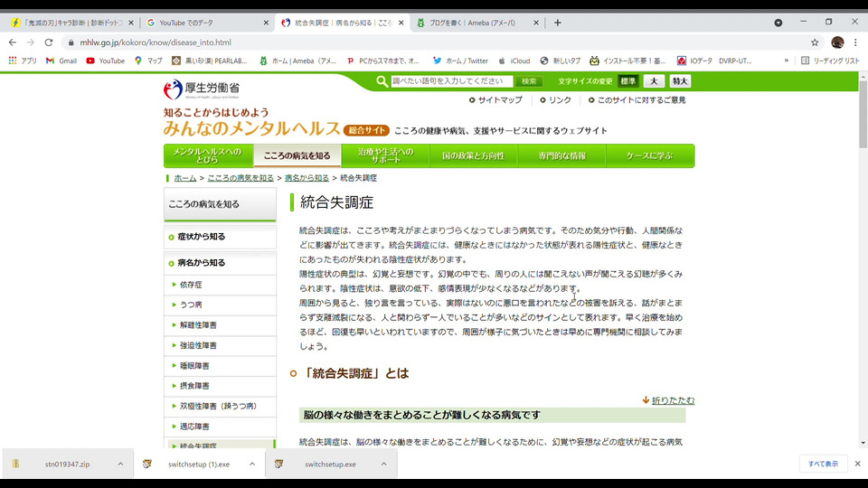The height and width of the screenshot is (488, 868).
Task: Set text size to 大
Action: (654, 81)
